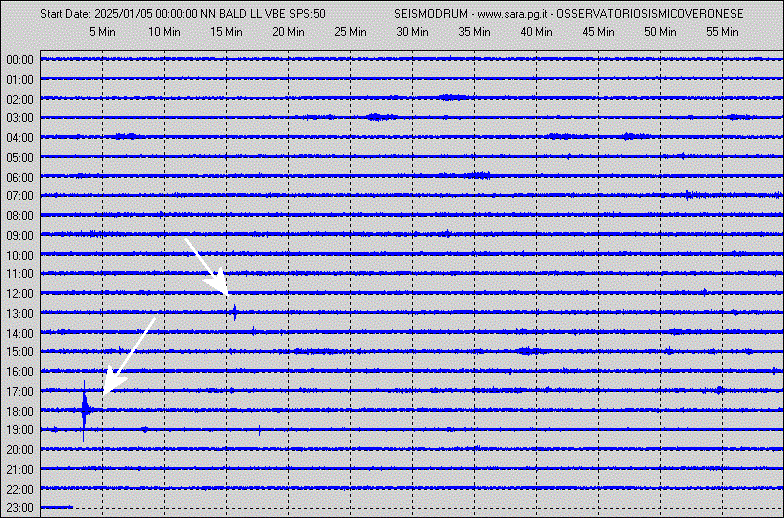Select the 21:00 hour label
Image resolution: width=784 pixels, height=518 pixels.
[20, 470]
